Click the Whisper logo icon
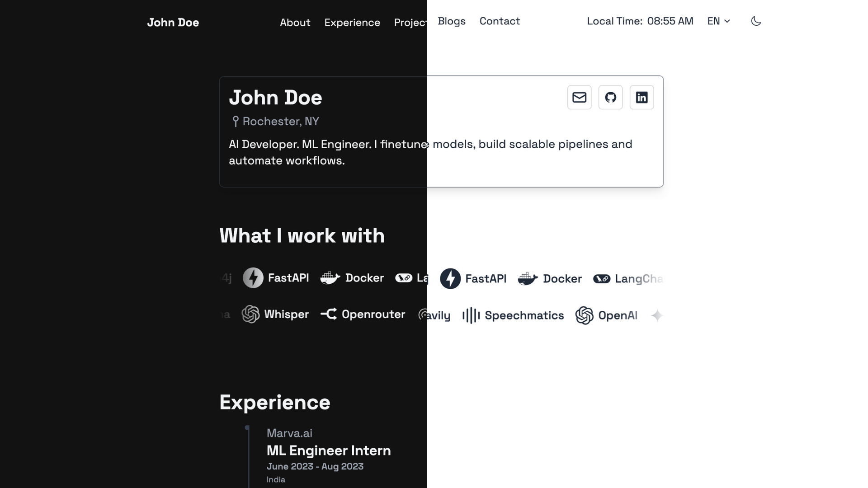 [x=250, y=314]
